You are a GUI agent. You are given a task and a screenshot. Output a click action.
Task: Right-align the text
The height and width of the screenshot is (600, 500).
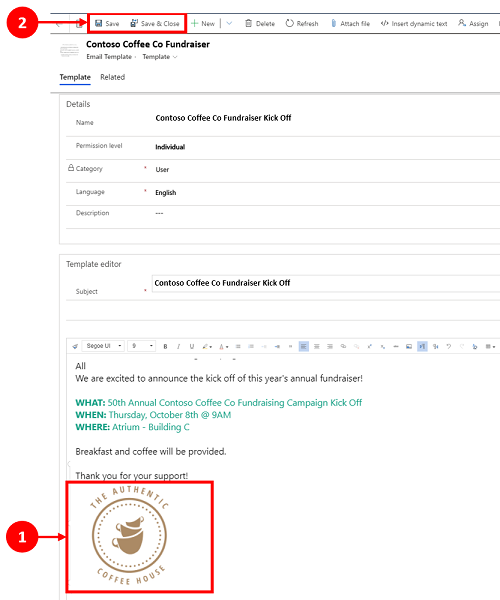pyautogui.click(x=330, y=346)
